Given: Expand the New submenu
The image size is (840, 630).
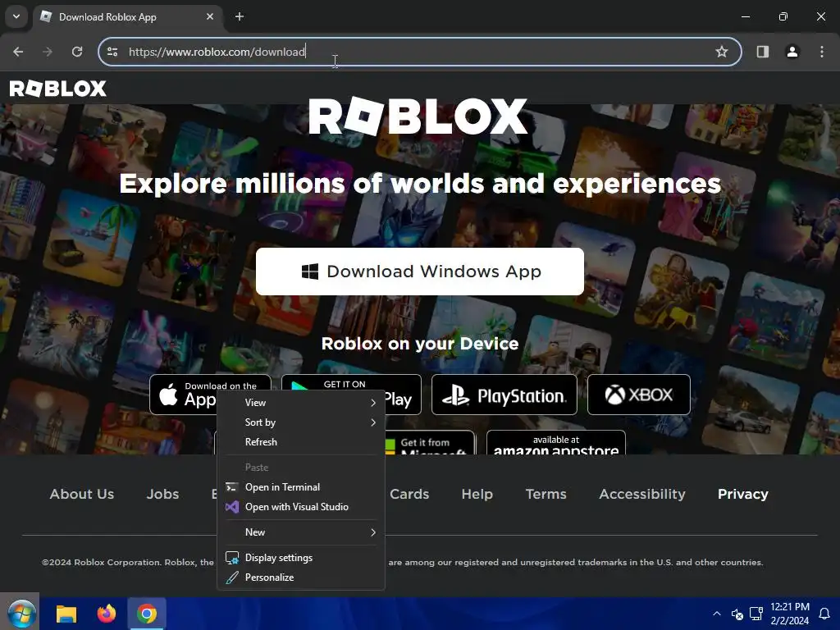Looking at the screenshot, I should click(x=300, y=532).
